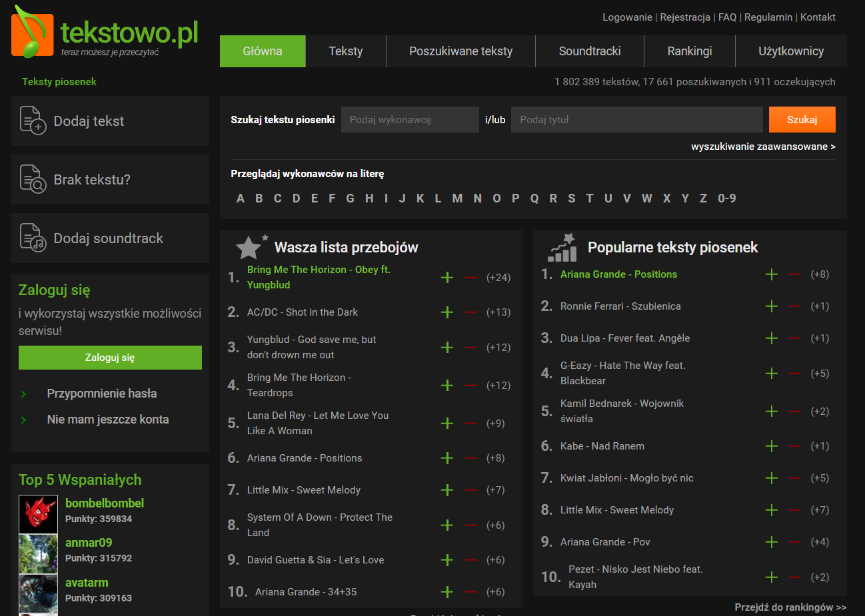Image resolution: width=865 pixels, height=616 pixels.
Task: Click the green Zaloguj się button
Action: pos(110,358)
